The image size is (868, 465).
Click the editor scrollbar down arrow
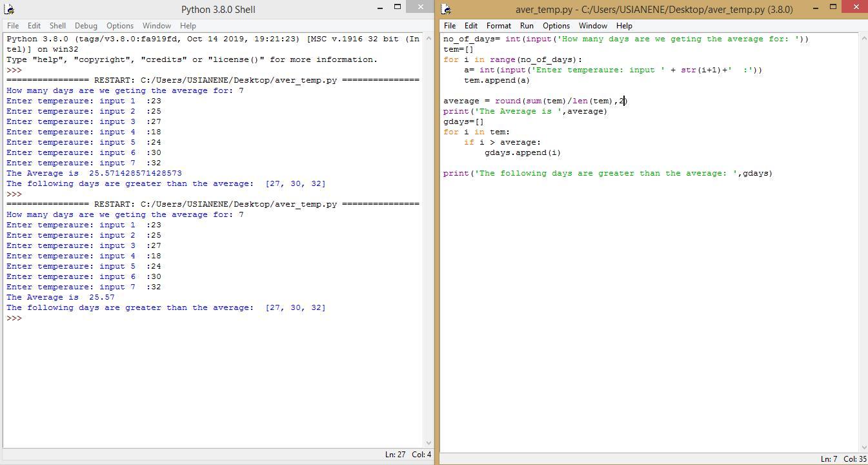click(x=863, y=447)
